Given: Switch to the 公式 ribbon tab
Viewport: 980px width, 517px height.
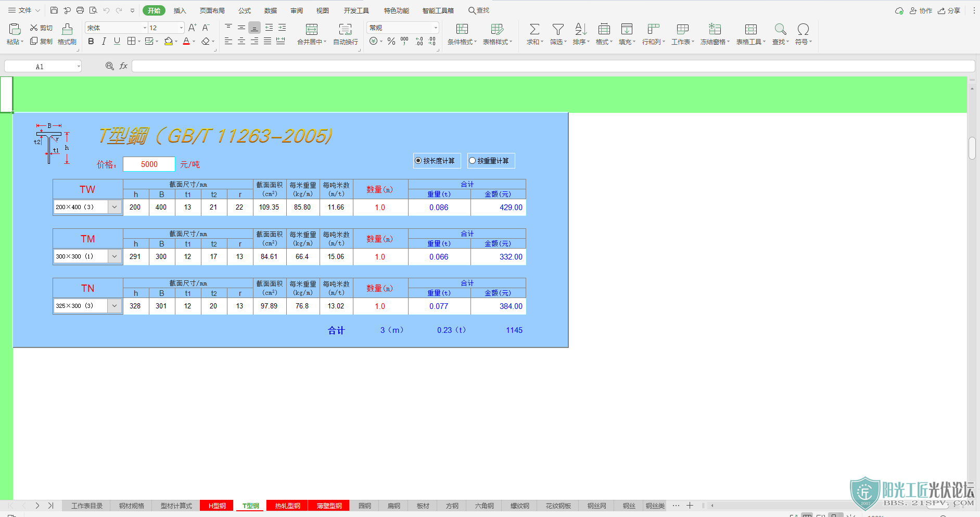Looking at the screenshot, I should point(245,10).
